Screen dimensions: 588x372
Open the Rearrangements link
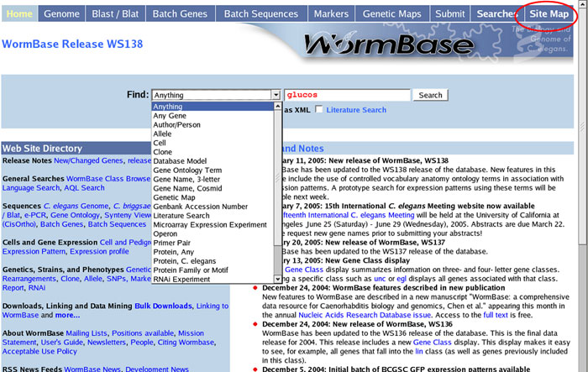click(29, 279)
